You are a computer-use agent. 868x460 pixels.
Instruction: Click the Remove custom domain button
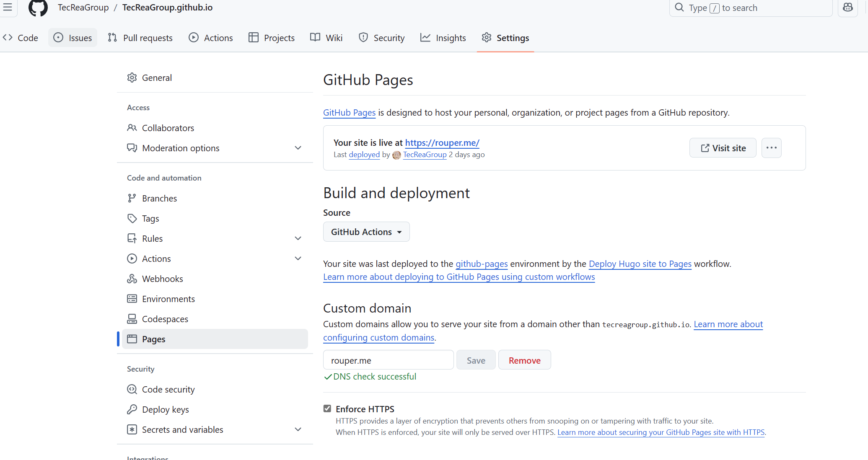point(524,359)
